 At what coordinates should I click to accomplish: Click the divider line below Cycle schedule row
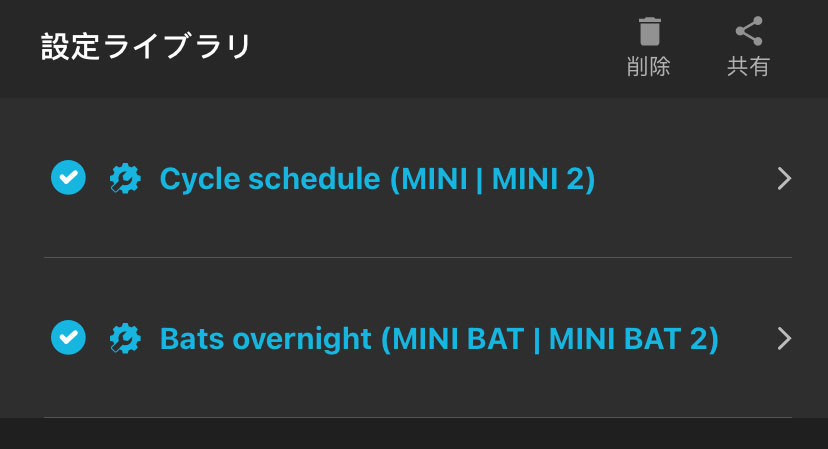418,258
